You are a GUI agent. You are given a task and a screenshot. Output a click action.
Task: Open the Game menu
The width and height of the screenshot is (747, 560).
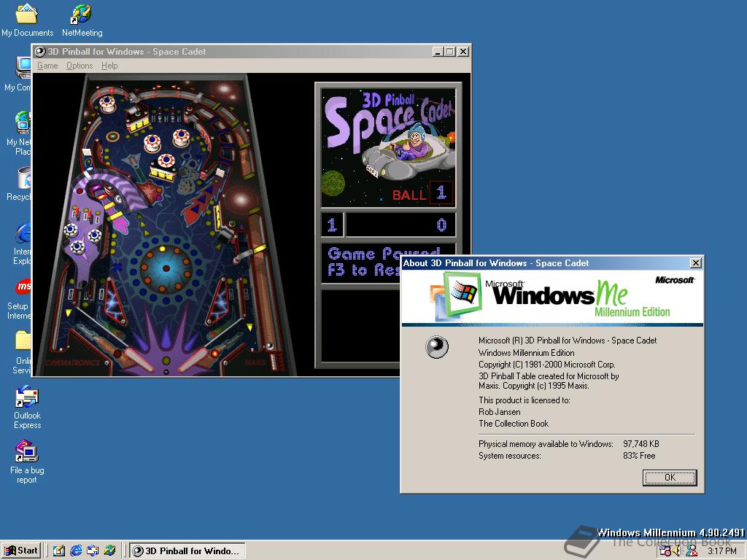(x=47, y=66)
